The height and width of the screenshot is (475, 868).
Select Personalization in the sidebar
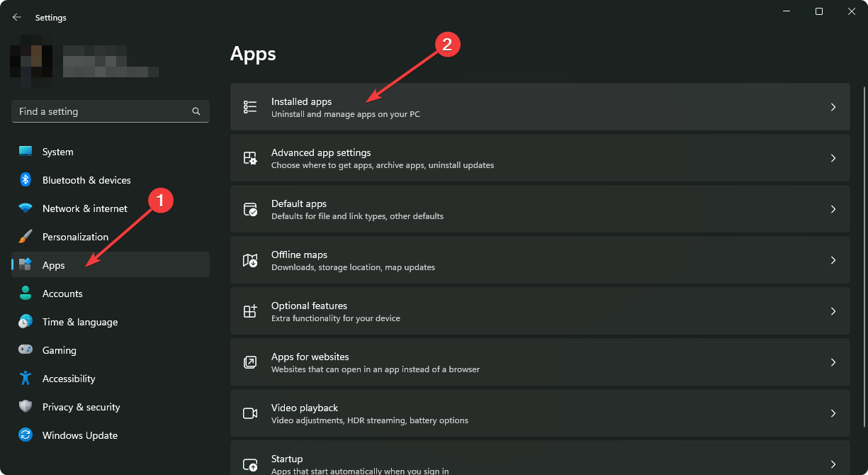pyautogui.click(x=75, y=237)
